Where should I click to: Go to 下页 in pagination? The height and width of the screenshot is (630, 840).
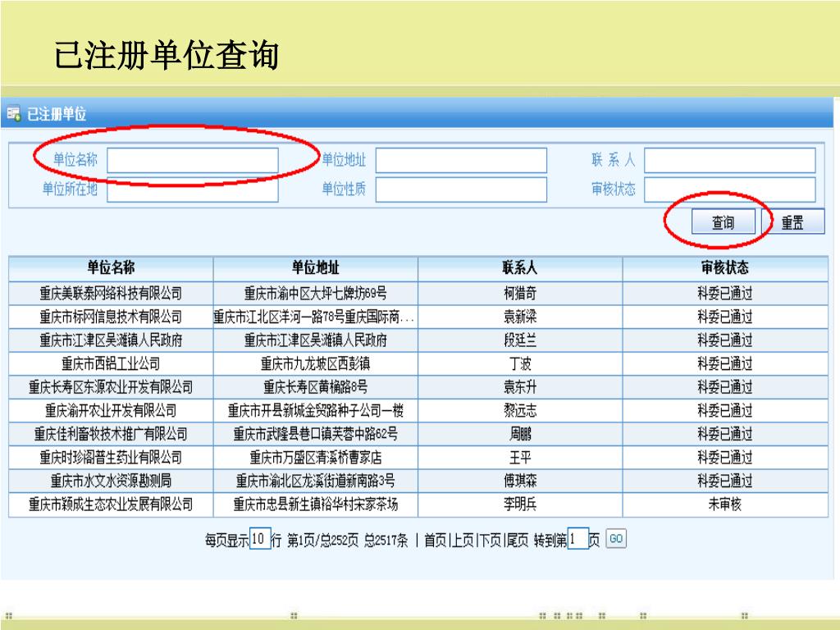[491, 540]
